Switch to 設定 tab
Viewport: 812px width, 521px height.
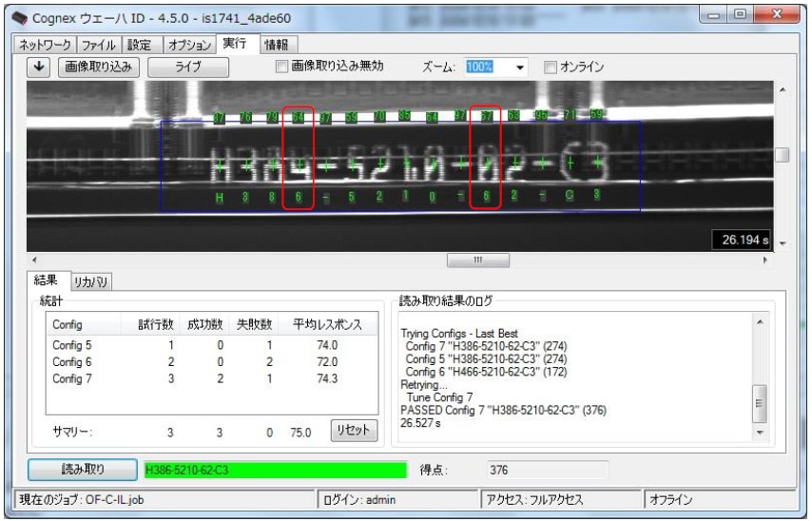point(141,45)
